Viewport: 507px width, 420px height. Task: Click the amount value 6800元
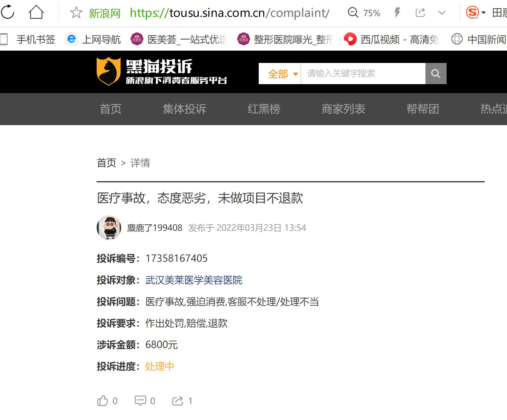point(162,345)
